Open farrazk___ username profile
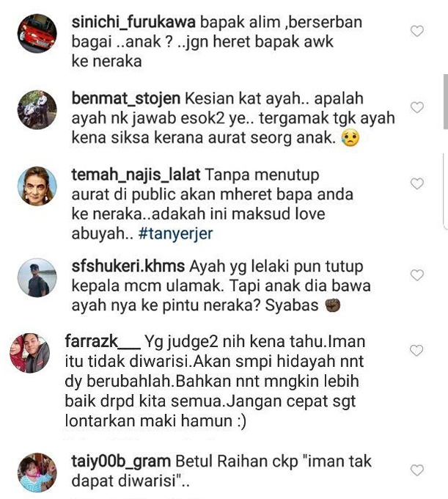Image resolution: width=448 pixels, height=499 pixels. pyautogui.click(x=103, y=342)
